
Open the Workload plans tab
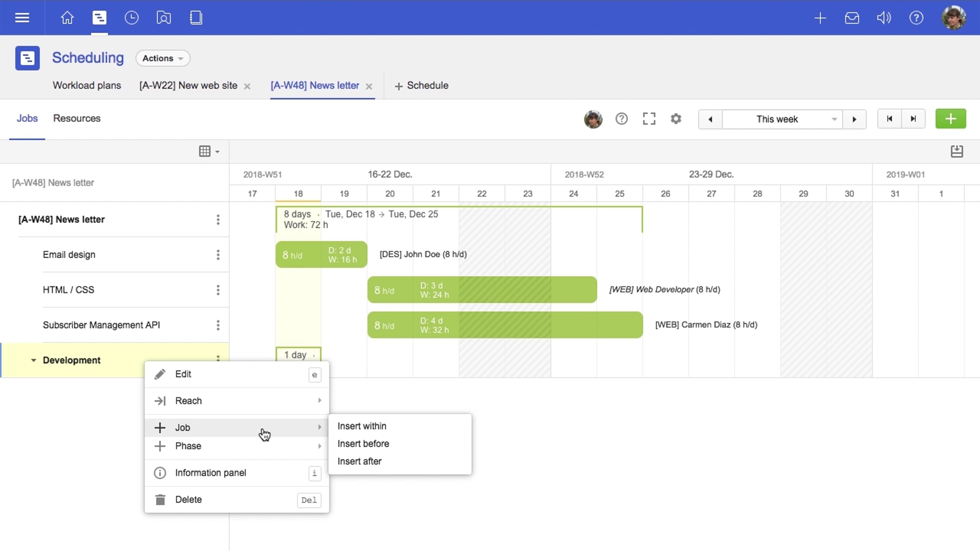[87, 85]
